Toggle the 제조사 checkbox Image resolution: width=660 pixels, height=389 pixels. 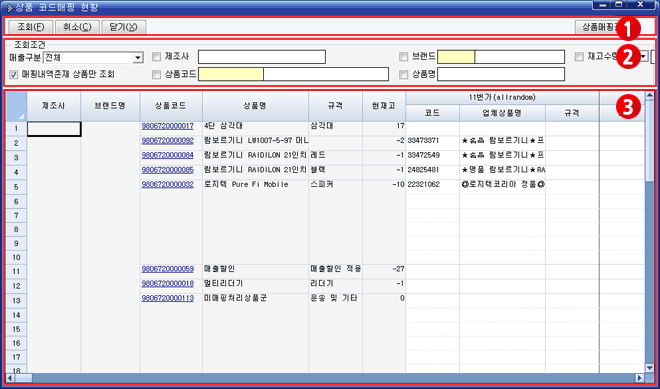[x=157, y=57]
